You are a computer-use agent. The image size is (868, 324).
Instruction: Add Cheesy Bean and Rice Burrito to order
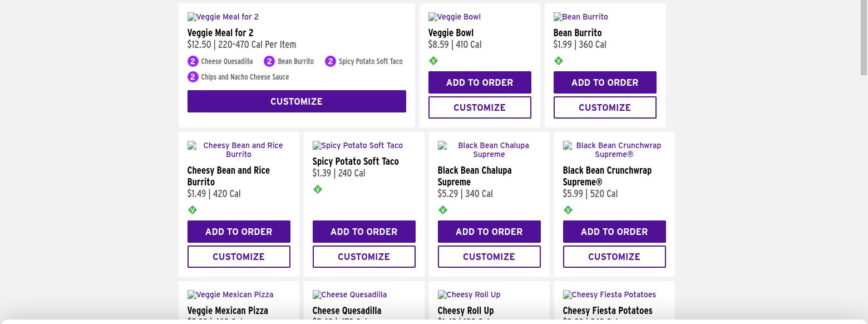[x=239, y=232]
